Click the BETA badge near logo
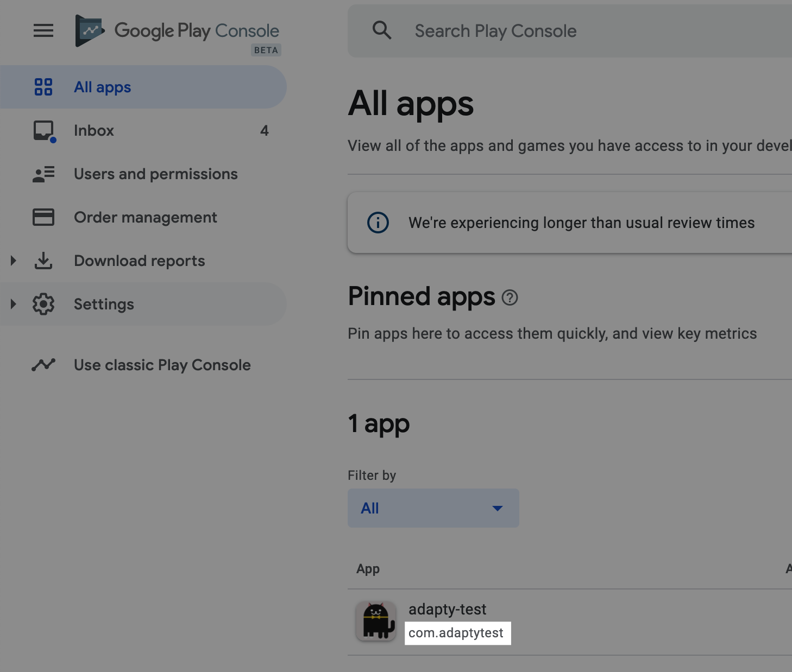The width and height of the screenshot is (792, 672). 266,50
